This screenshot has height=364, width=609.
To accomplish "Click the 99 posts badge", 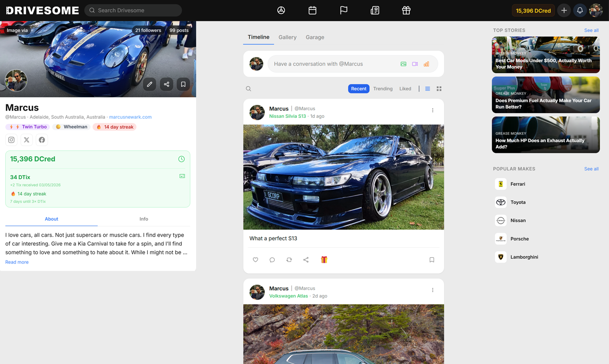I will click(x=179, y=30).
